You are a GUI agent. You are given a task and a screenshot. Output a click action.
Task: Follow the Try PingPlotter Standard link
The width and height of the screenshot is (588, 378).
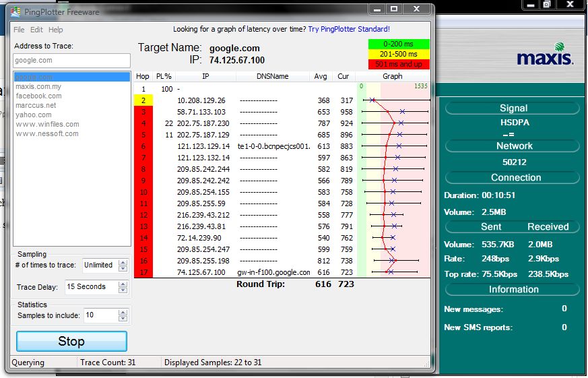[x=349, y=29]
